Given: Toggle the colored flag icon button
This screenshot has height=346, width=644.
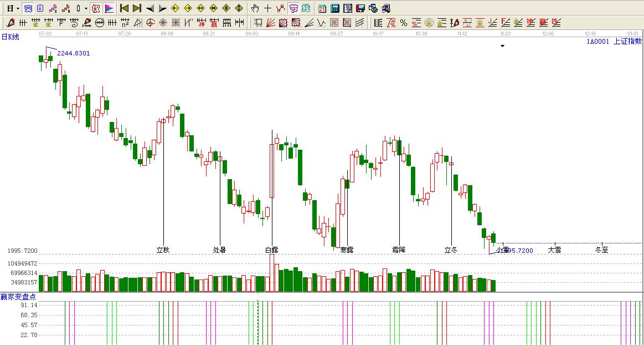Looking at the screenshot, I should coord(109,8).
